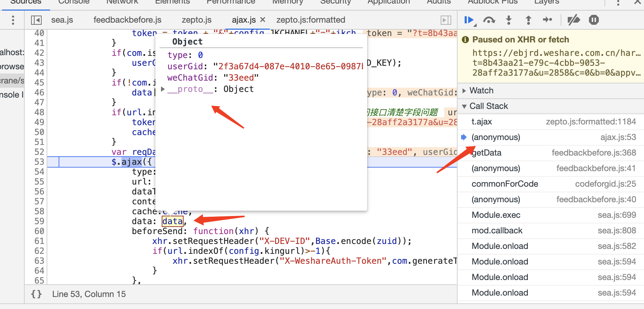Open link zepto.js:formatted:1184
This screenshot has width=644, height=309.
pyautogui.click(x=591, y=122)
